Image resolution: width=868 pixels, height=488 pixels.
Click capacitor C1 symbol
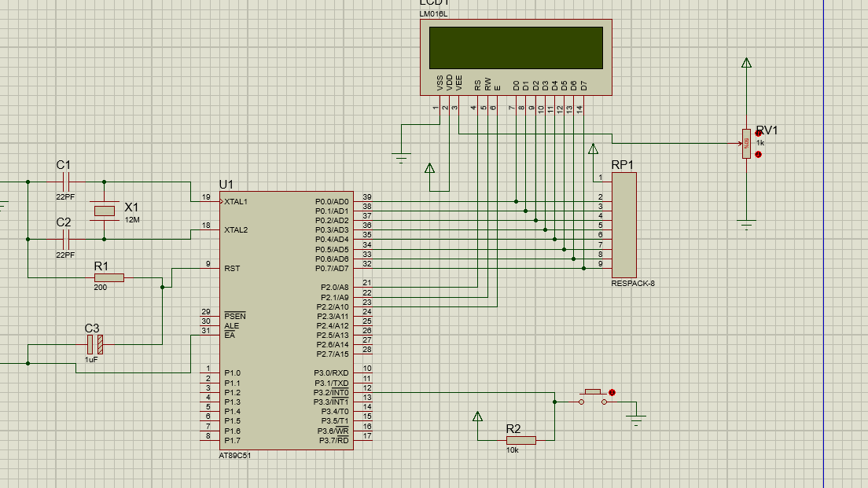coord(66,182)
